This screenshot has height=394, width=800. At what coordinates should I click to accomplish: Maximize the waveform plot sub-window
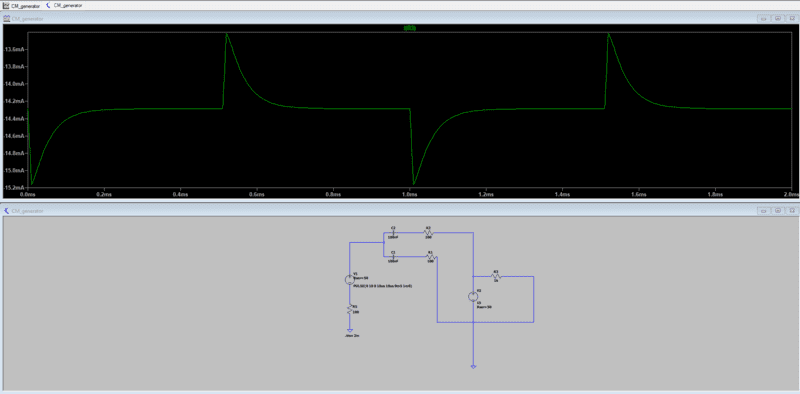click(778, 18)
